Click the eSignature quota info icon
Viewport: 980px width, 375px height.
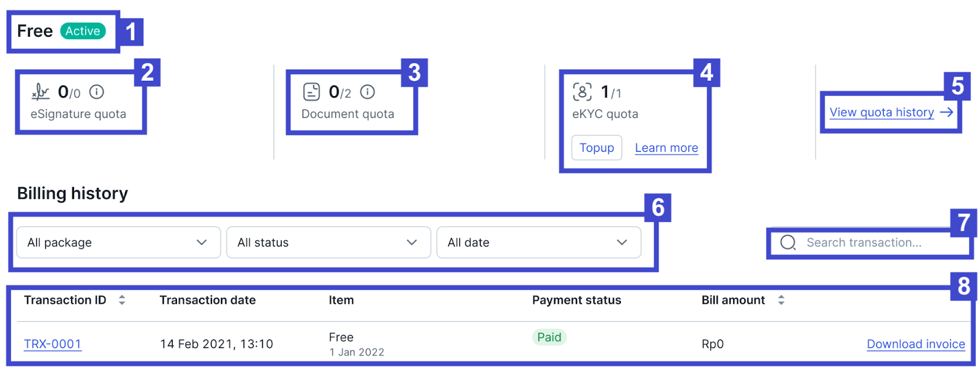click(97, 92)
